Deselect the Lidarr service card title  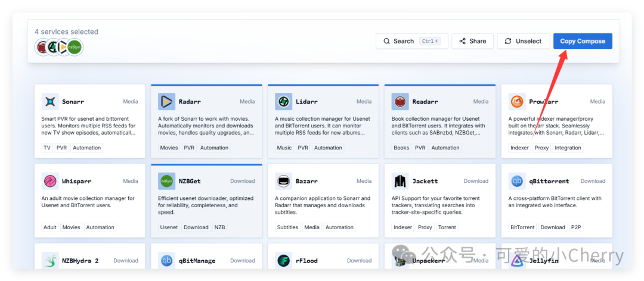click(306, 101)
